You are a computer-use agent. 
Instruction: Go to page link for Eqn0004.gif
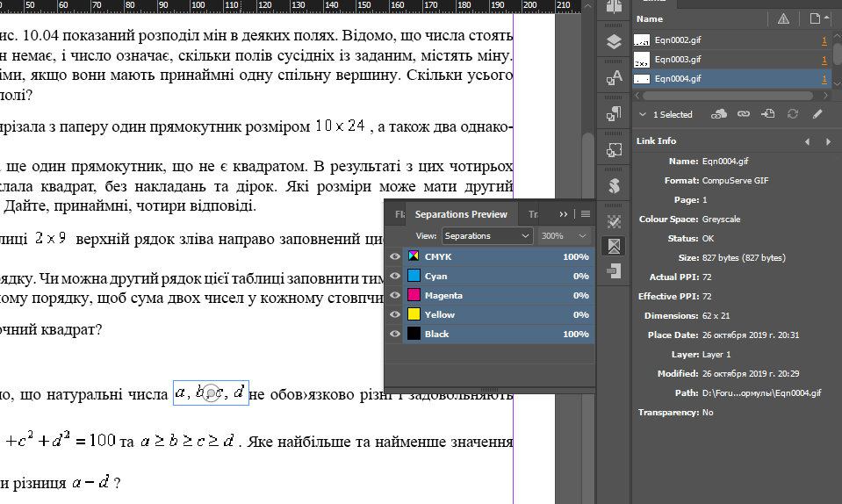[824, 79]
